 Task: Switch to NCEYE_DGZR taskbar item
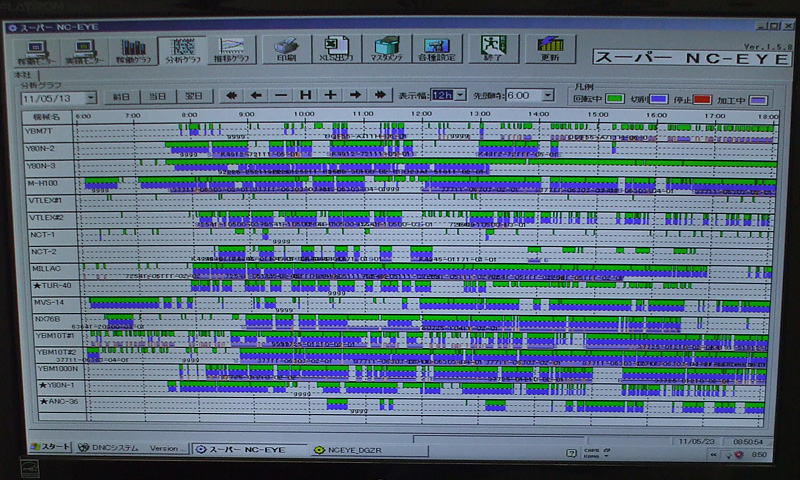tap(369, 450)
